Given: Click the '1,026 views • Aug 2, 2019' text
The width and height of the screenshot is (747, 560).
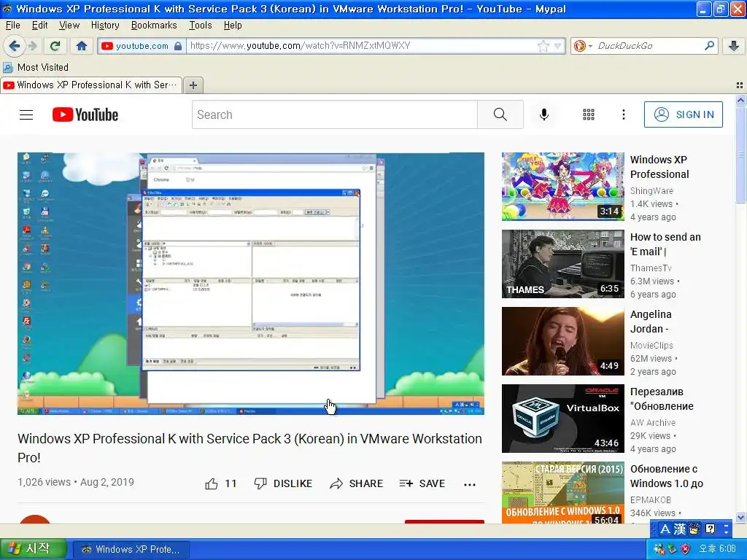Looking at the screenshot, I should (76, 482).
